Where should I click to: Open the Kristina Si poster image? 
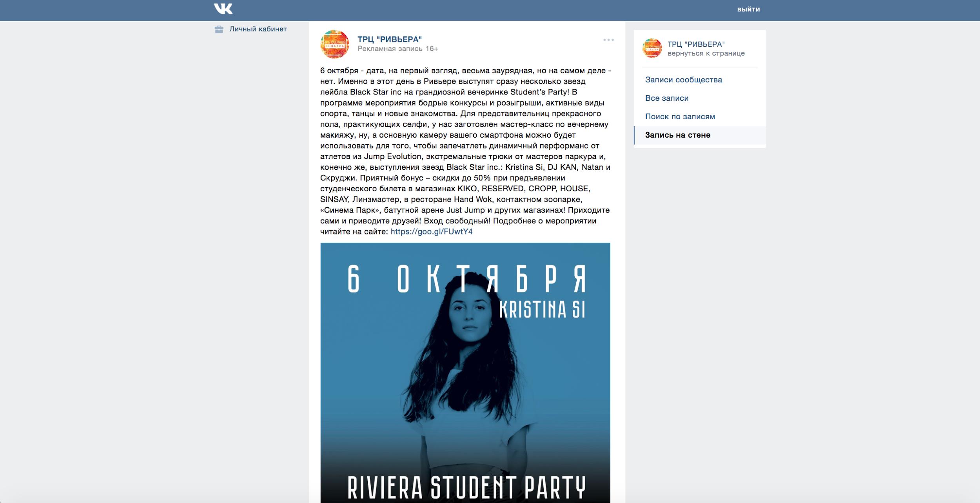click(465, 372)
